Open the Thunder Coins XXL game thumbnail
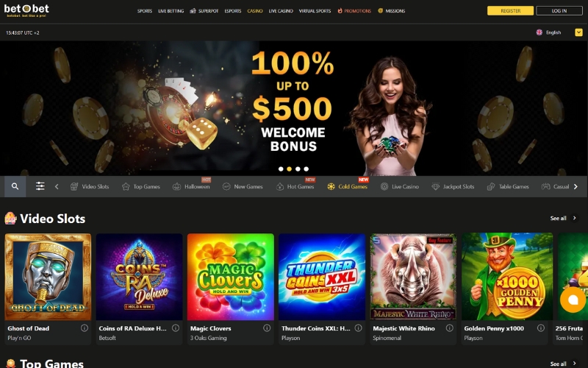 (x=322, y=277)
